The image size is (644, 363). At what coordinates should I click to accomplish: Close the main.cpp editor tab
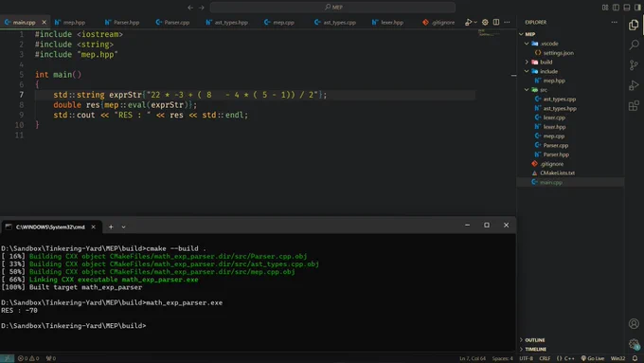(44, 22)
